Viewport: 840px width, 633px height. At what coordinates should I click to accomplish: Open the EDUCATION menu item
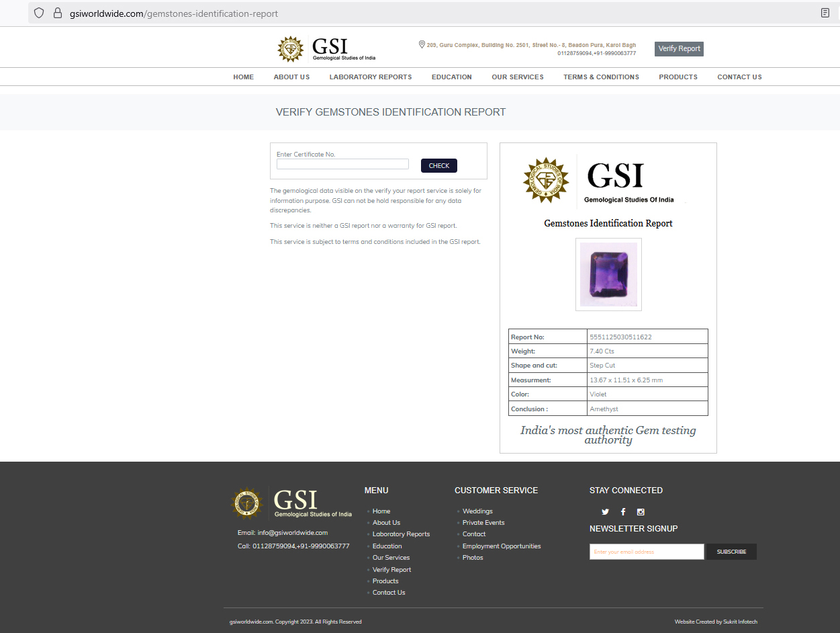point(452,77)
